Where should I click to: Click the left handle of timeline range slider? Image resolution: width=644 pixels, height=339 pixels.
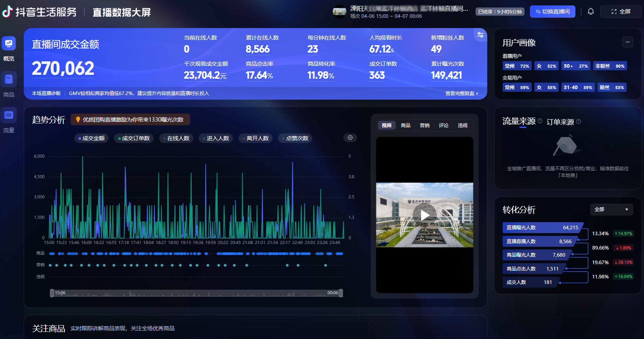[52, 293]
